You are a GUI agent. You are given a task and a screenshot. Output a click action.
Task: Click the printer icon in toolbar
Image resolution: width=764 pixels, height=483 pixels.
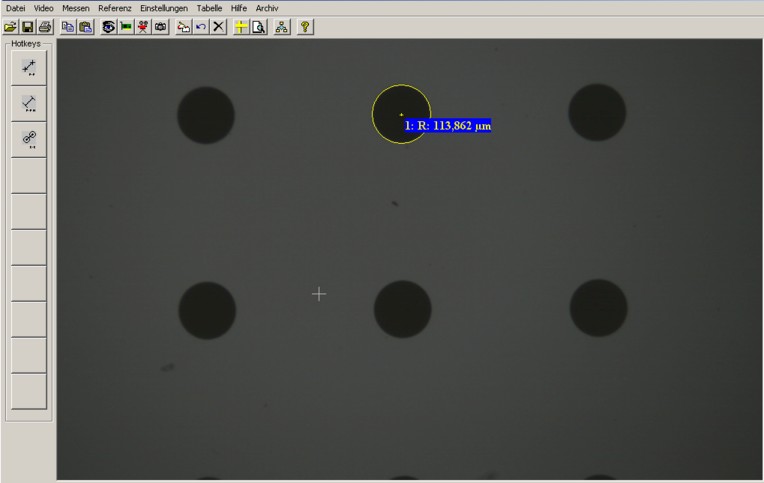pos(45,27)
